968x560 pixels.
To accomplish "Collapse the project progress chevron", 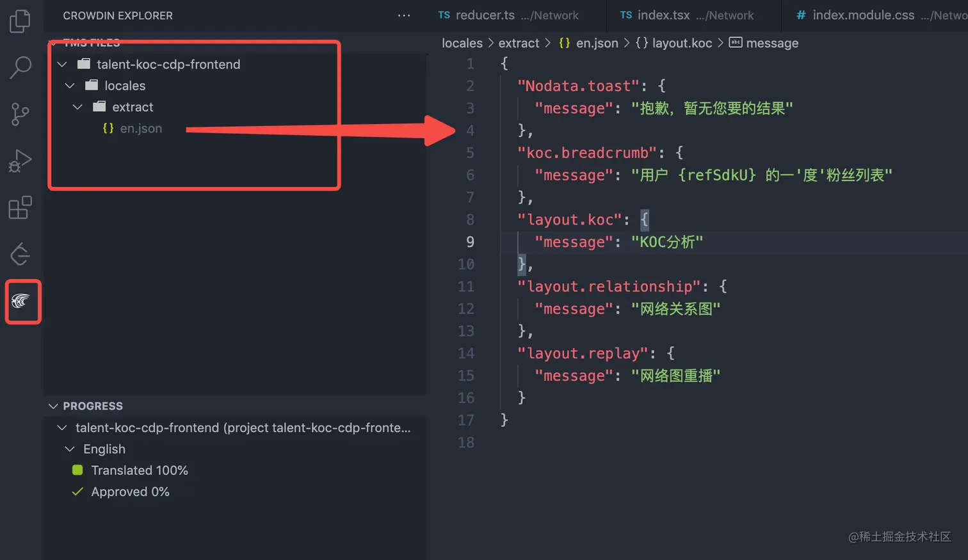I will point(62,428).
